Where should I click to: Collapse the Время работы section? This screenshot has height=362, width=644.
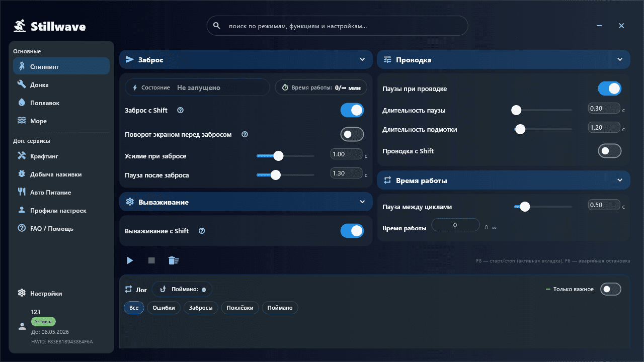tap(620, 180)
